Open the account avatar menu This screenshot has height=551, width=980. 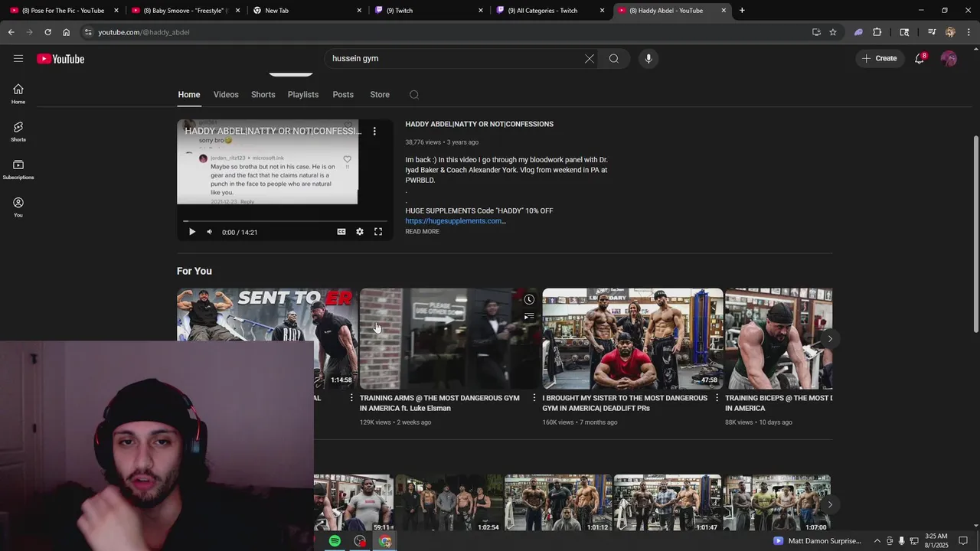coord(949,58)
